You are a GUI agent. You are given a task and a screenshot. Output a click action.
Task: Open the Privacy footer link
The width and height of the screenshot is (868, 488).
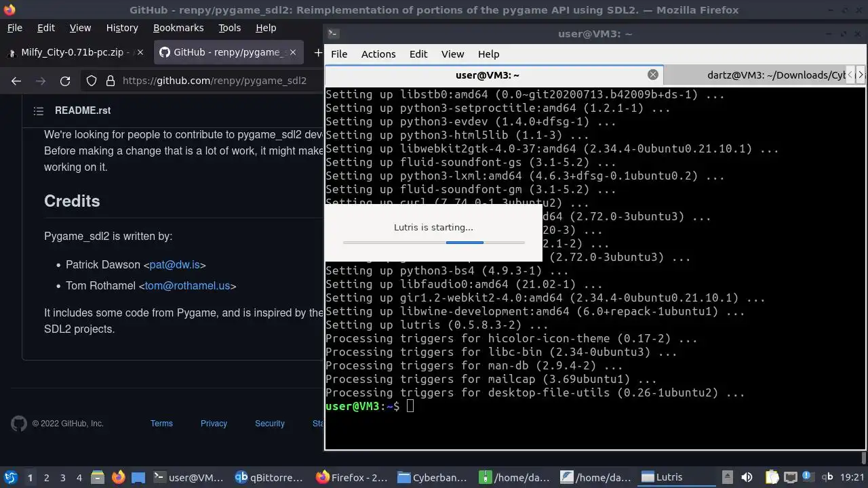214,424
